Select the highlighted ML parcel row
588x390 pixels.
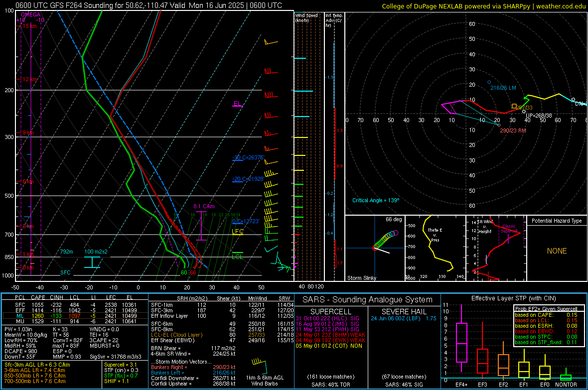coord(75,316)
